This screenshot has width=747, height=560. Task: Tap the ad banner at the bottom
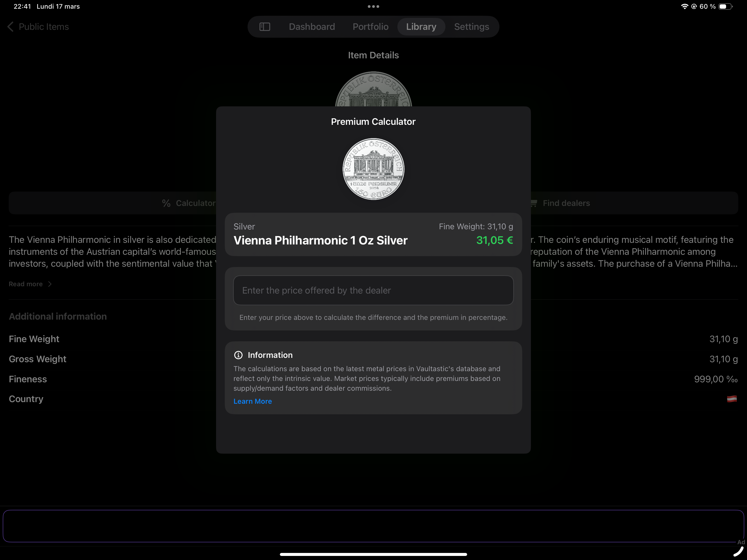click(x=373, y=526)
